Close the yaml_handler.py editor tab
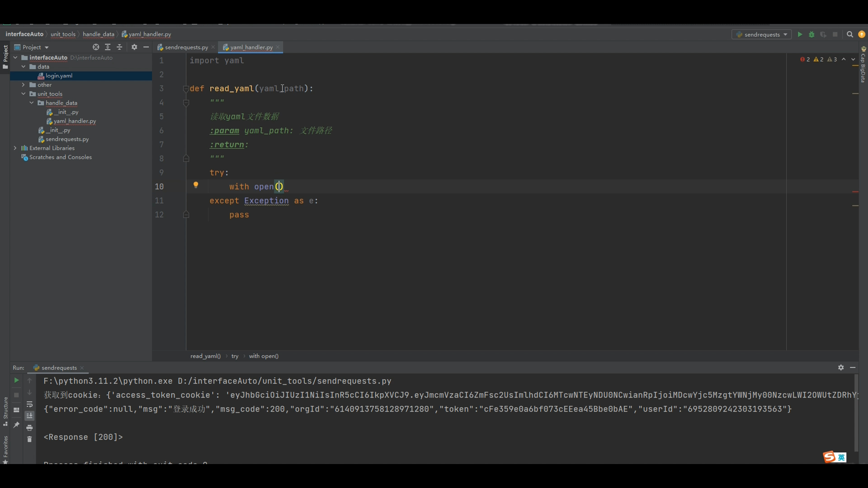Viewport: 868px width, 488px height. pyautogui.click(x=278, y=47)
